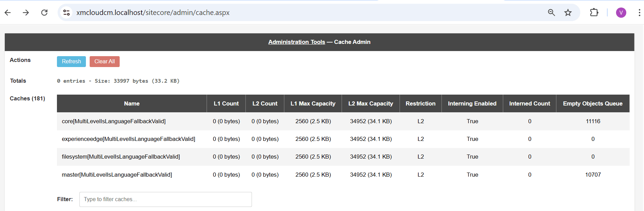Viewport: 644px width, 211px height.
Task: Open the Administration Tools link
Action: tap(297, 42)
